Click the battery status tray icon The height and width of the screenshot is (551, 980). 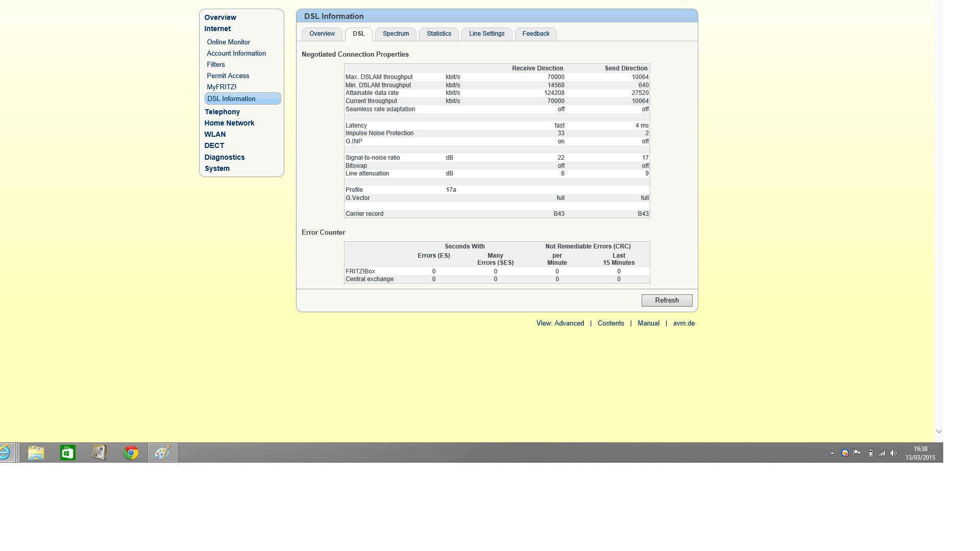click(870, 453)
